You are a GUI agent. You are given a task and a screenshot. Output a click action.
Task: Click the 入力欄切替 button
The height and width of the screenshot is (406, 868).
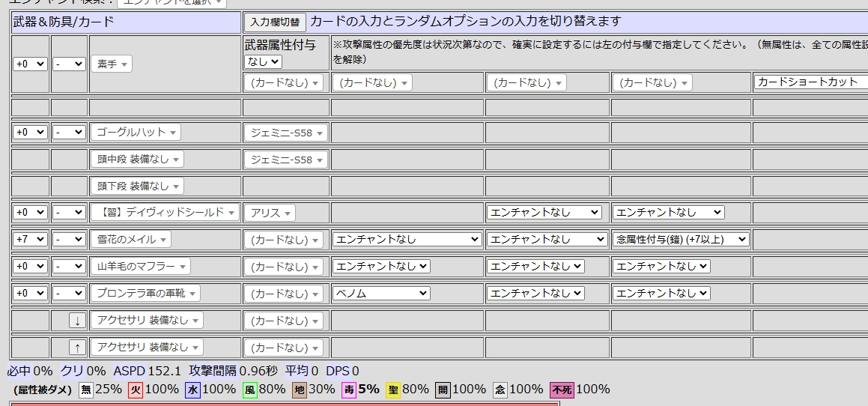click(275, 22)
